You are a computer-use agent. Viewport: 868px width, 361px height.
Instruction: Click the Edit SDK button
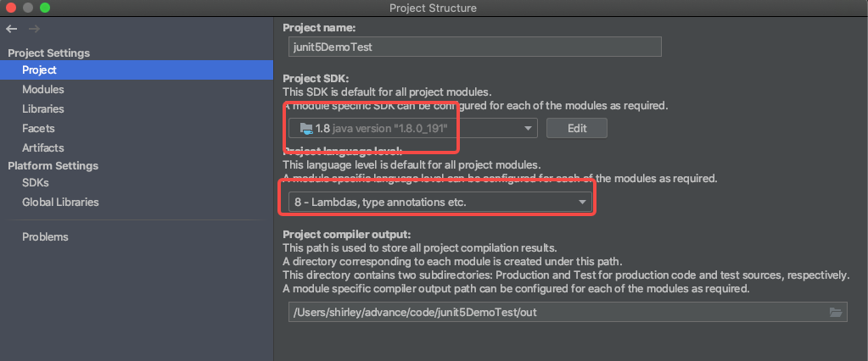point(576,128)
